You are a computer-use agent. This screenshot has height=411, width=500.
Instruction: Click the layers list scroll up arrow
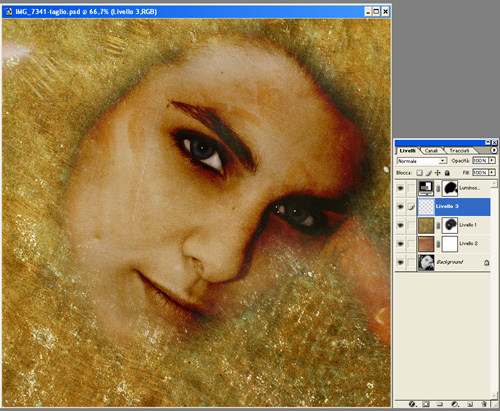click(x=494, y=184)
